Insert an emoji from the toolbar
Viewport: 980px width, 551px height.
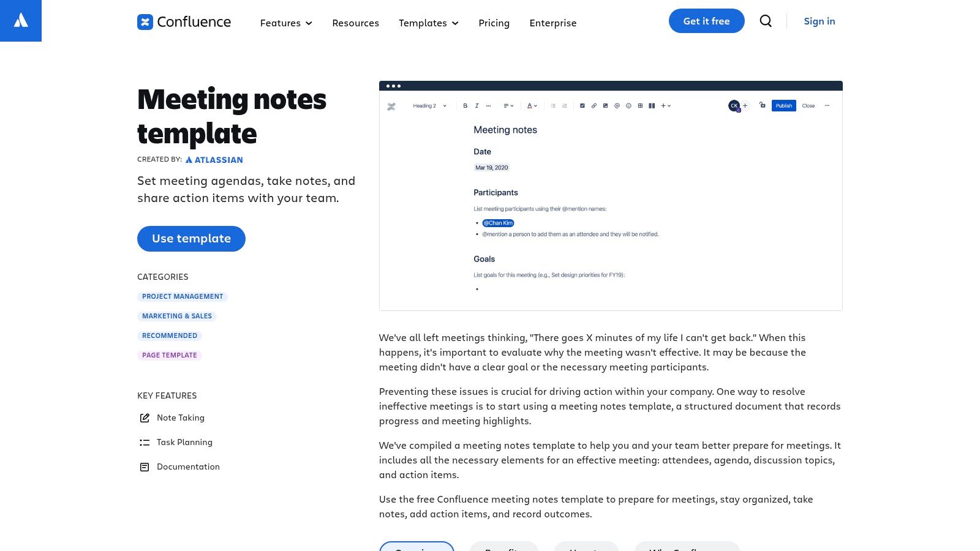[628, 105]
